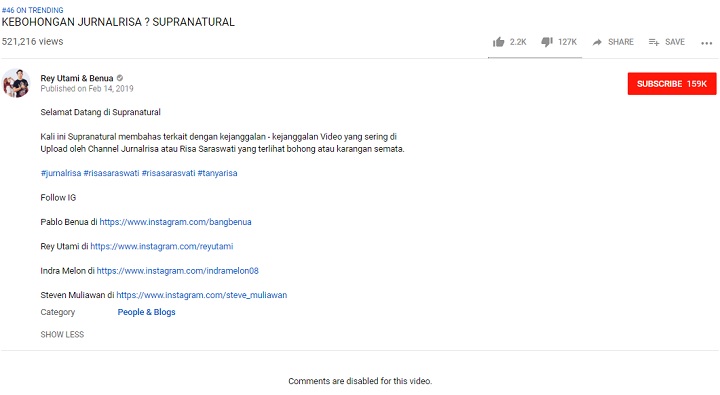Screen dimensions: 720x395
Task: Open the #risasarasvati hashtag
Action: click(169, 173)
